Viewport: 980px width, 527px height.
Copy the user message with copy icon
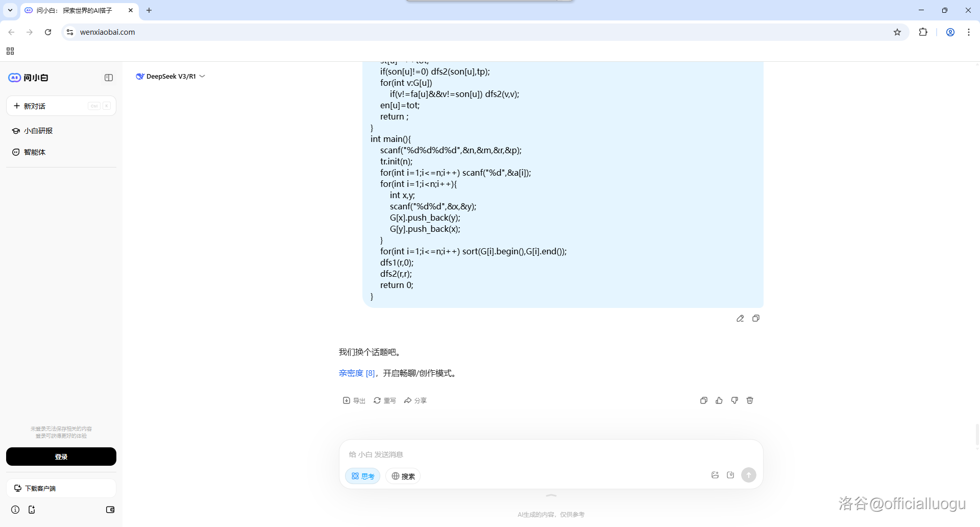click(x=756, y=319)
